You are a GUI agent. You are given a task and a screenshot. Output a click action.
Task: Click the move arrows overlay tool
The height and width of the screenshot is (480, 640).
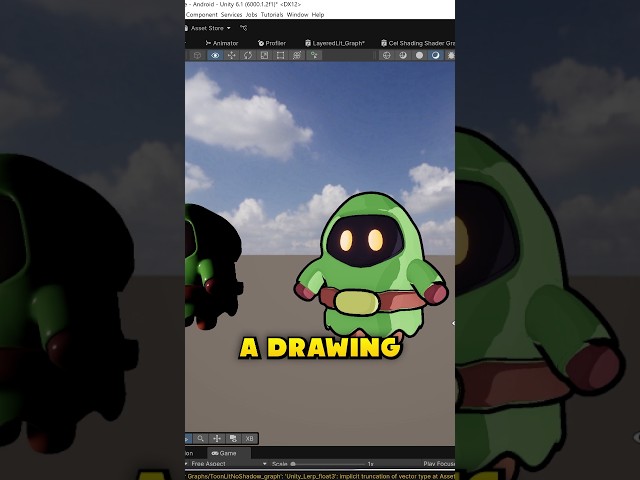coord(217,439)
